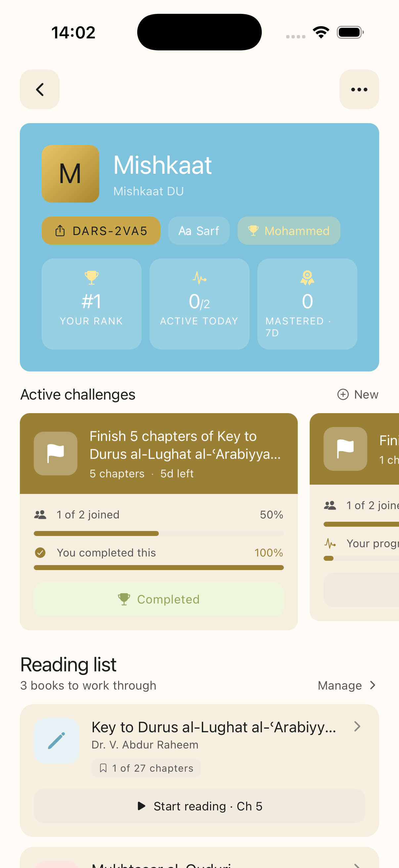Tap the 1 of 2 joined people icon
399x868 pixels.
tap(40, 514)
